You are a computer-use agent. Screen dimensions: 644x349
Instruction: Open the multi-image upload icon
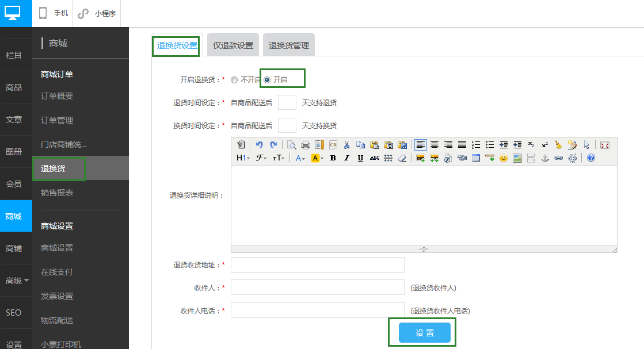point(434,158)
